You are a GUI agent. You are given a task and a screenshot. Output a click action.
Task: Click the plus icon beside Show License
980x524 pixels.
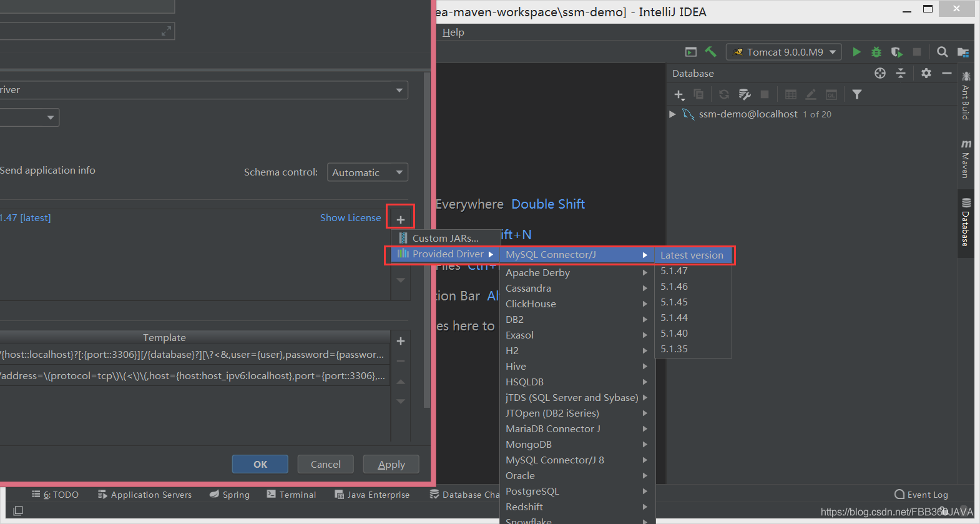point(401,219)
